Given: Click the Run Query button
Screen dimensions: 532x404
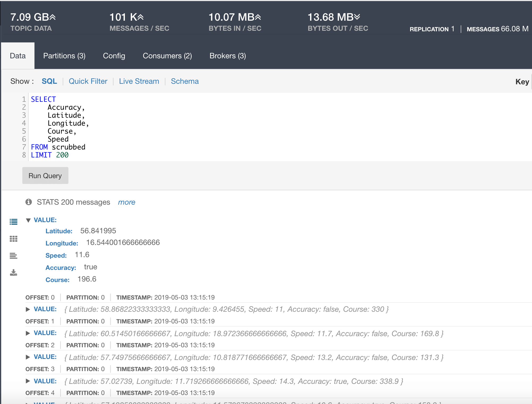Looking at the screenshot, I should (x=46, y=175).
